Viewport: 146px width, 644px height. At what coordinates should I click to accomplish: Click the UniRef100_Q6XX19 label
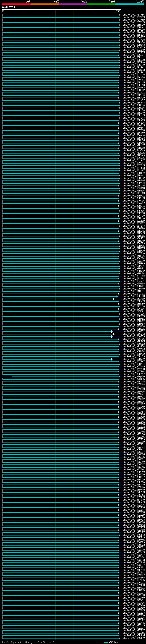click(134, 299)
